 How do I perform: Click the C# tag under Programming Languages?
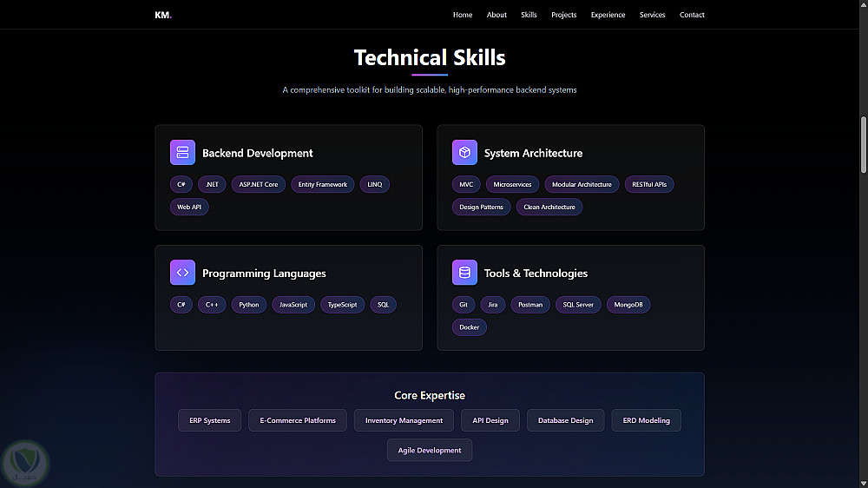click(x=181, y=305)
